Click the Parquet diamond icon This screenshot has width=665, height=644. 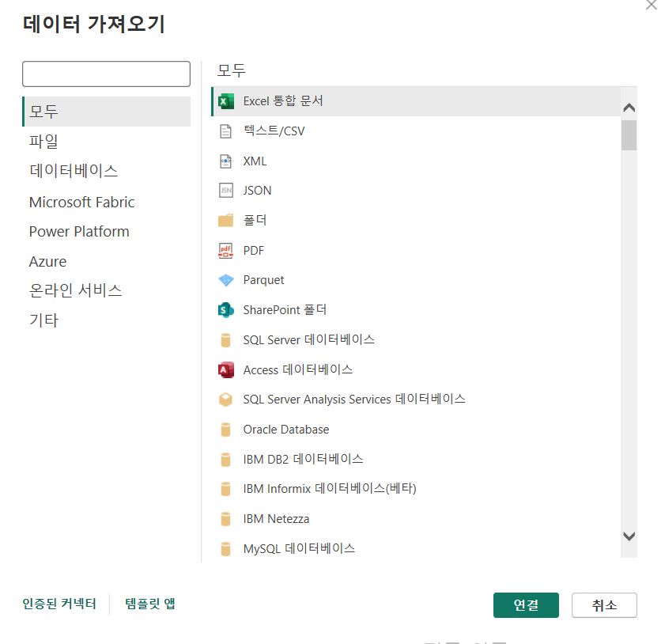click(x=225, y=280)
